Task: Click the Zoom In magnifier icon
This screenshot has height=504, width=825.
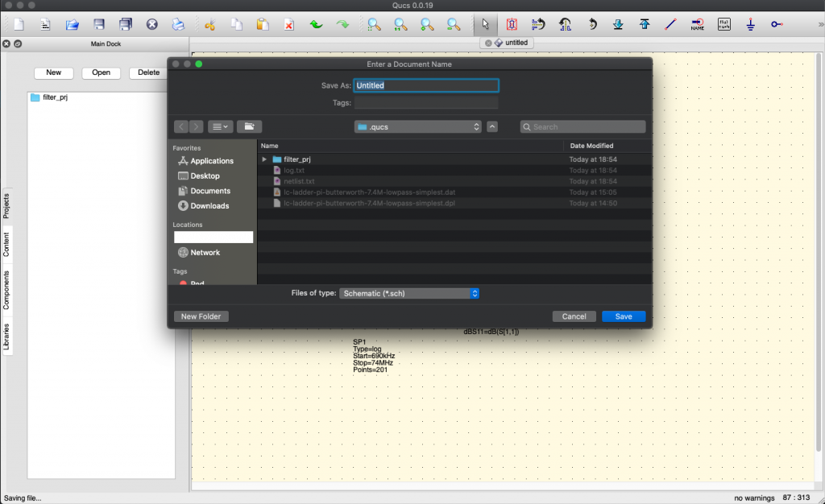Action: coord(427,24)
